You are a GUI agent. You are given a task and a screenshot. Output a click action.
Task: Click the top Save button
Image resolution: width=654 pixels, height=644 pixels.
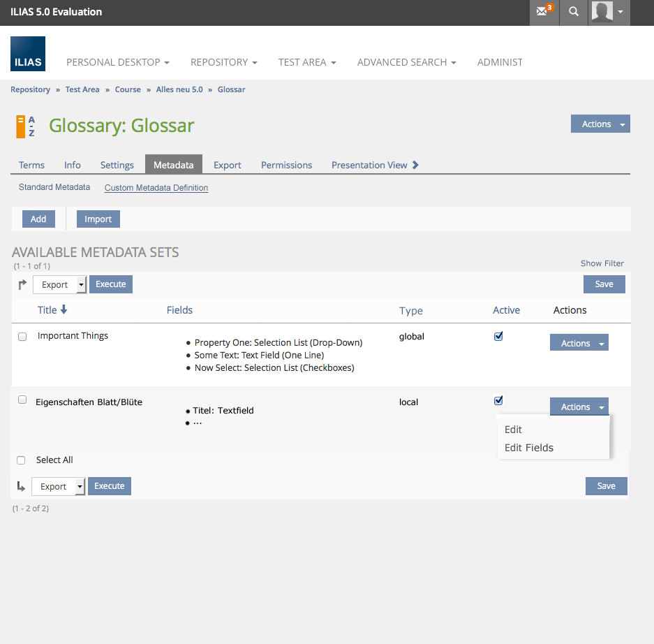click(x=604, y=284)
